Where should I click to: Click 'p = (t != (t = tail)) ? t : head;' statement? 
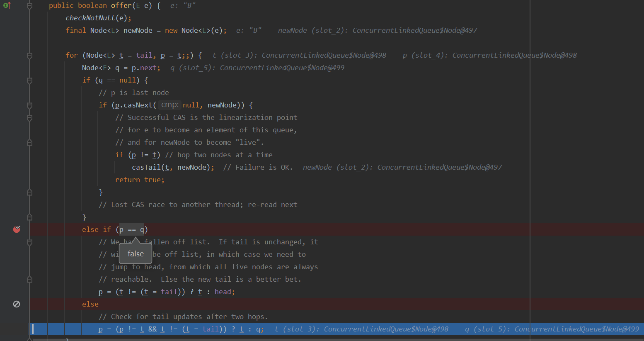(x=167, y=292)
